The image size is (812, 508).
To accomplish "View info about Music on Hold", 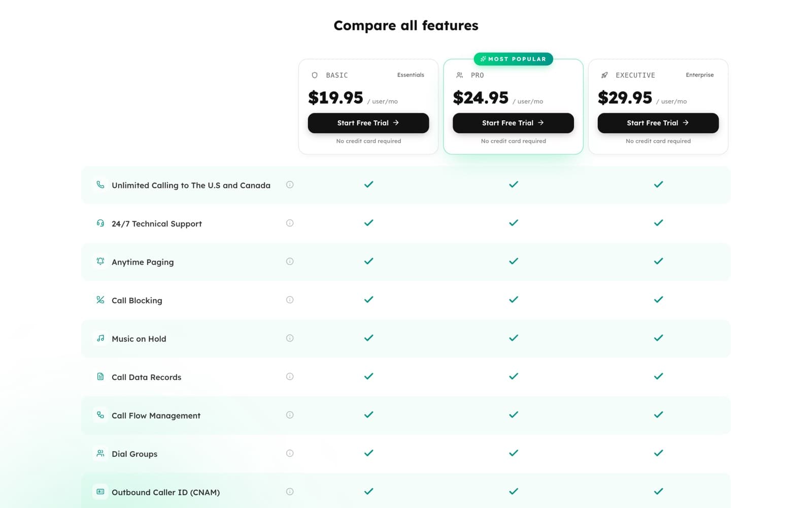I will [x=290, y=338].
